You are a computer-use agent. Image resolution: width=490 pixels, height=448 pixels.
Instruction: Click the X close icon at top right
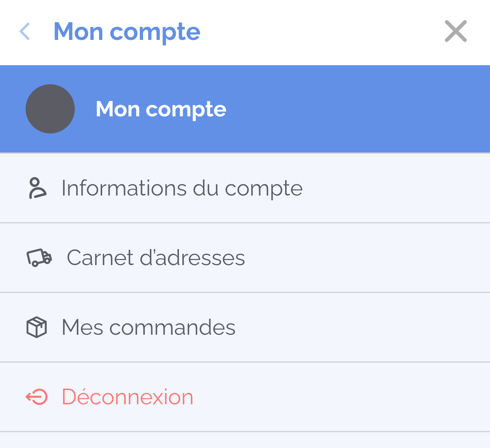coord(456,31)
